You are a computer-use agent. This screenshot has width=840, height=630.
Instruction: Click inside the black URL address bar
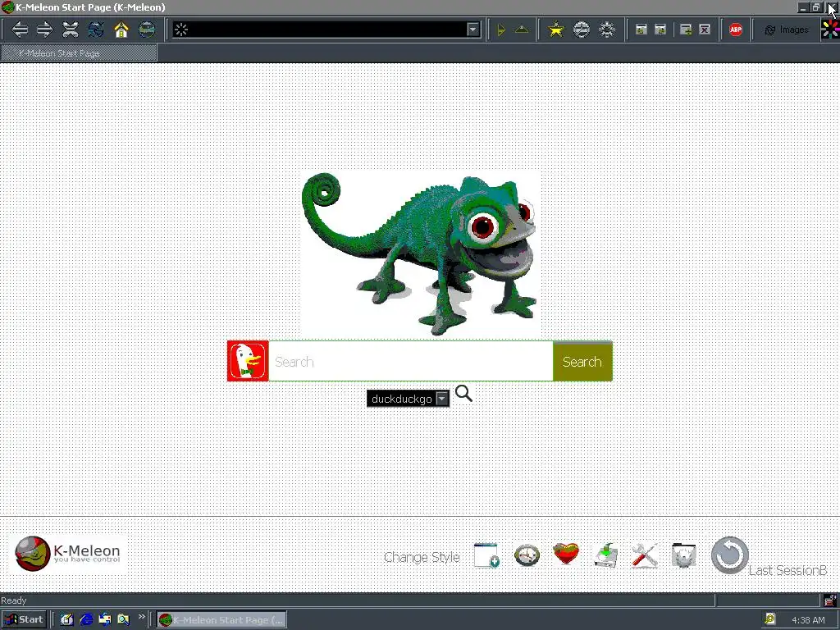(x=326, y=30)
